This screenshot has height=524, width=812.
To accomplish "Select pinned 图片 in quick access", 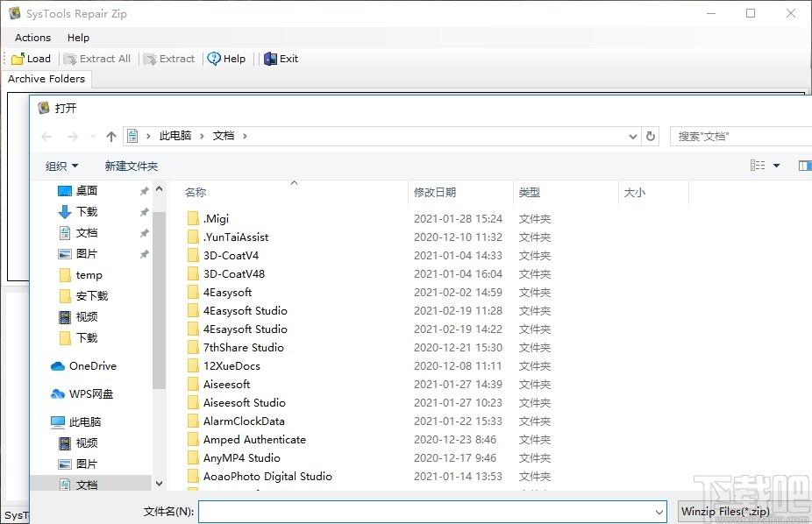I will 87,254.
